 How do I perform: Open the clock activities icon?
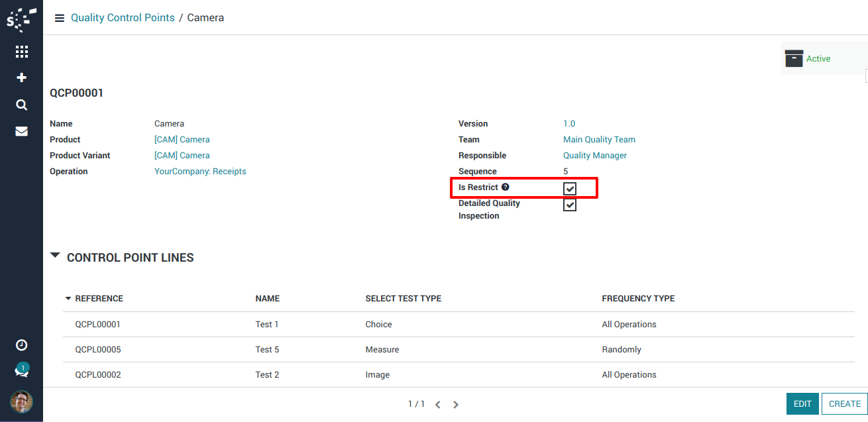tap(21, 344)
